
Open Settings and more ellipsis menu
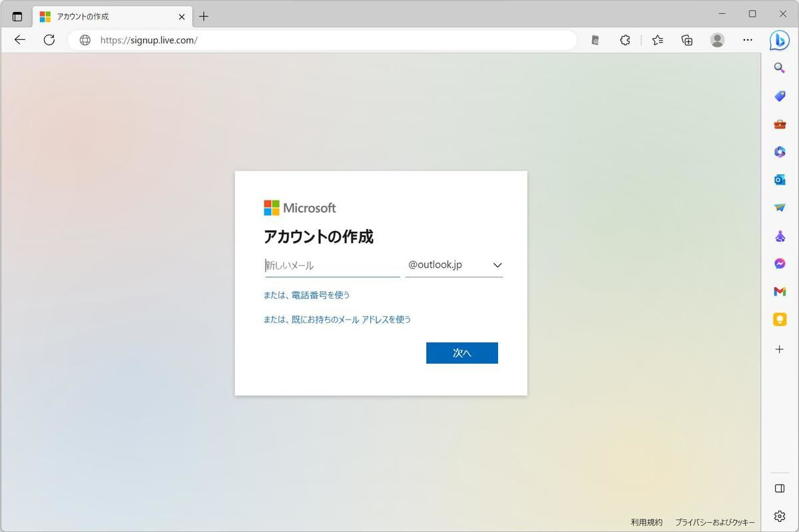[x=748, y=40]
